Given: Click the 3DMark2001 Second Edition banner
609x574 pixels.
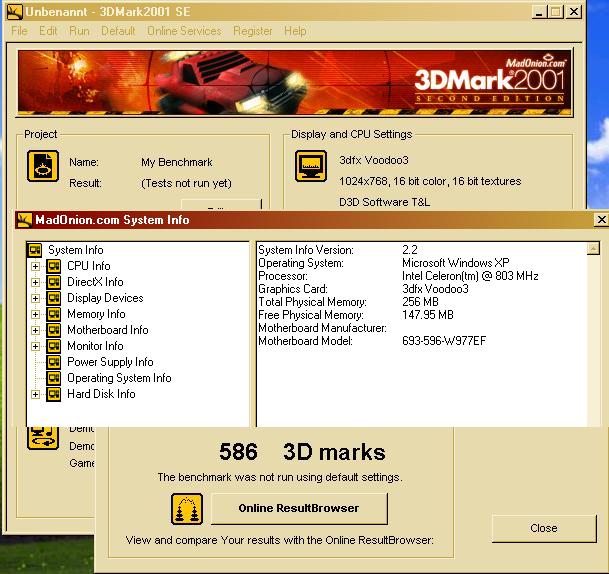Looking at the screenshot, I should (x=294, y=83).
